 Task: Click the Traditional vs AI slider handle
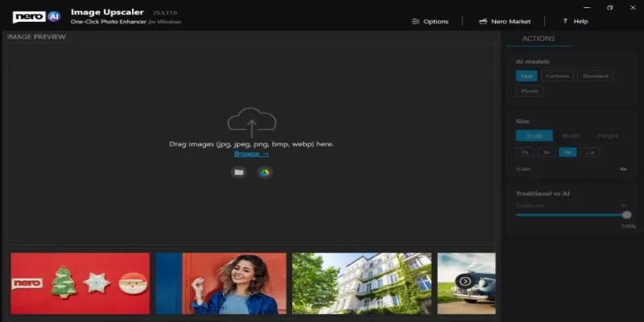pos(626,215)
